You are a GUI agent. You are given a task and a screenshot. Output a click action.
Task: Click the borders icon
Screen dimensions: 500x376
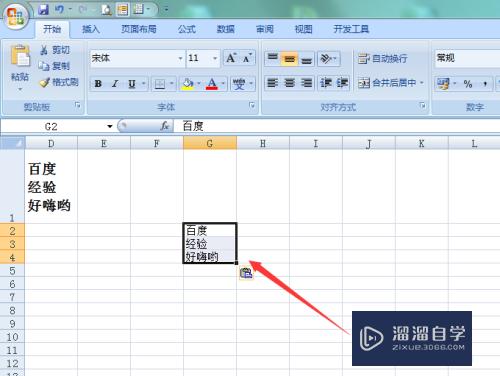160,84
